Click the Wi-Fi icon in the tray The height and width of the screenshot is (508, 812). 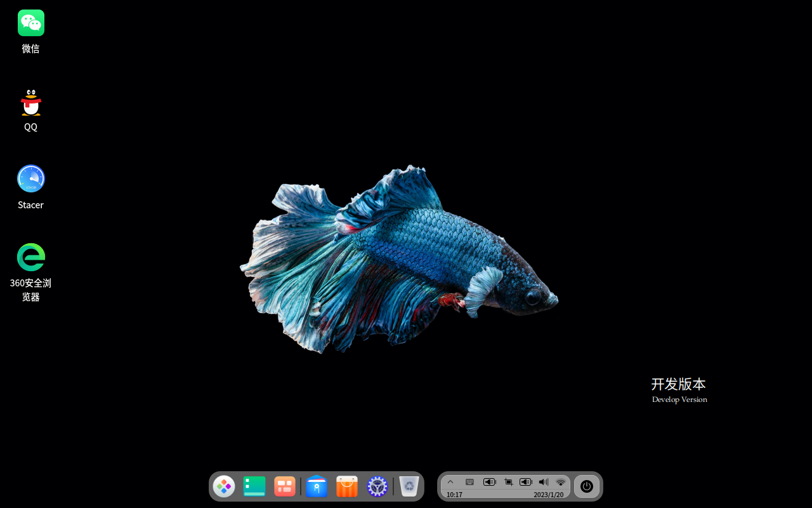point(560,481)
